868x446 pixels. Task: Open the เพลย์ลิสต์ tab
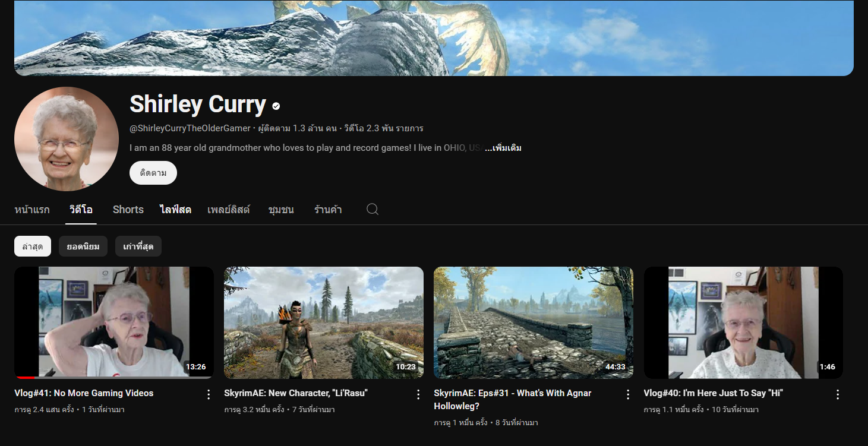(x=229, y=210)
